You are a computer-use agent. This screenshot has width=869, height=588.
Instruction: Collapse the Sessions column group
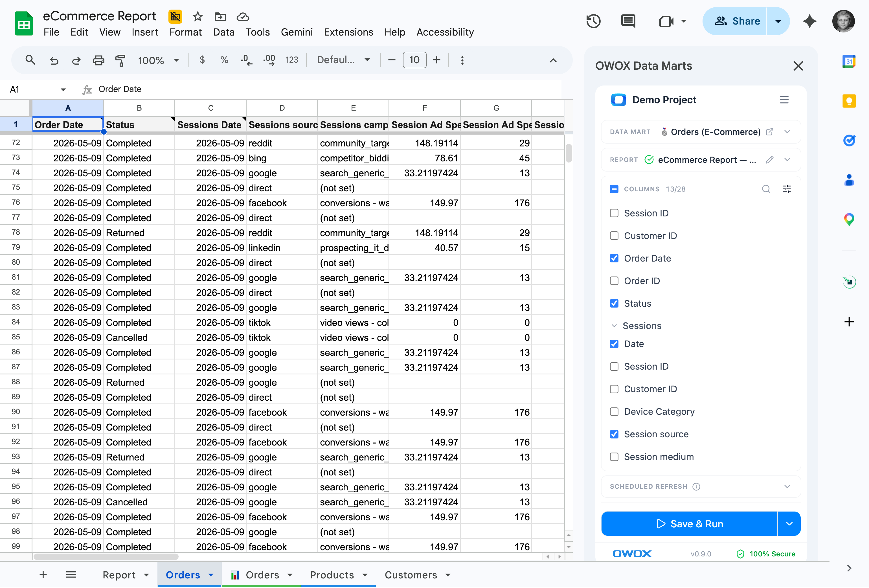tap(614, 326)
